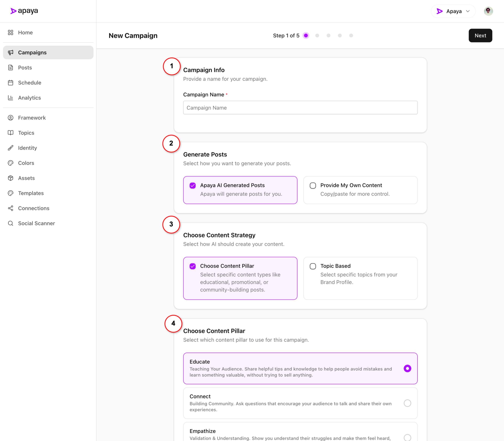
Task: Click the Analytics bar chart icon
Action: click(x=10, y=98)
